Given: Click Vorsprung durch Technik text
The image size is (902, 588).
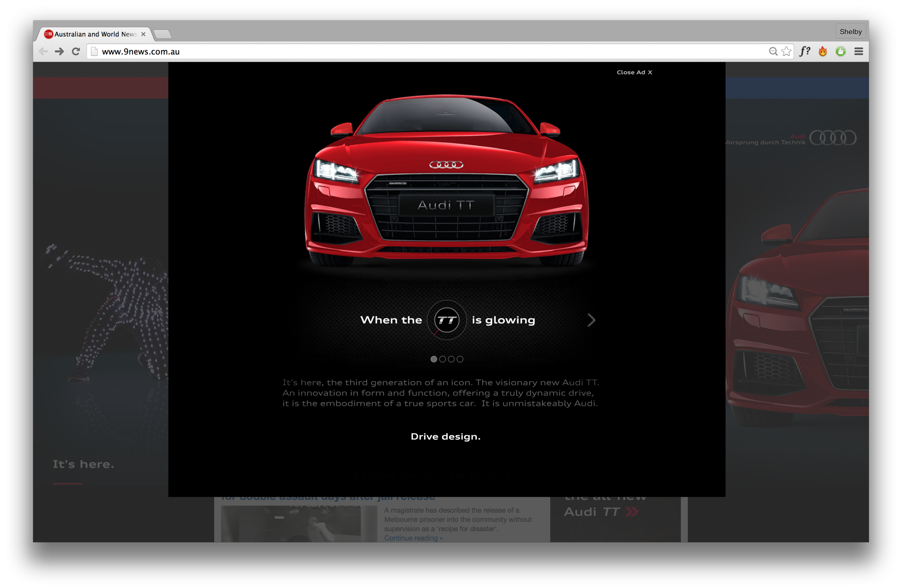Looking at the screenshot, I should 765,142.
